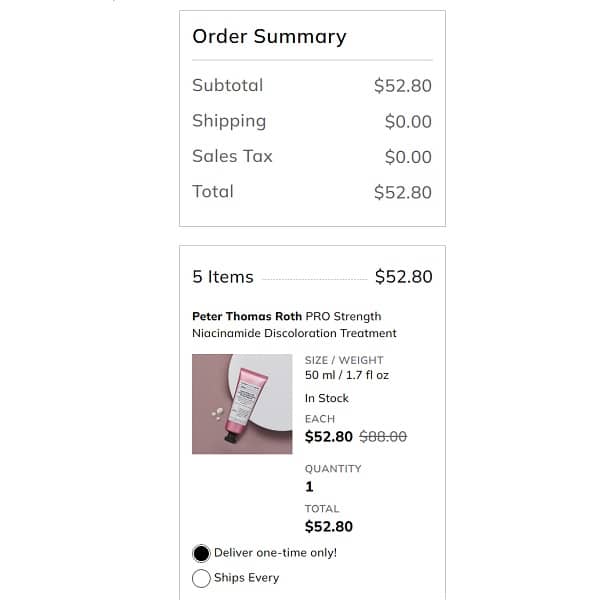The height and width of the screenshot is (600, 600).
Task: Click the Sales Tax label
Action: (232, 156)
